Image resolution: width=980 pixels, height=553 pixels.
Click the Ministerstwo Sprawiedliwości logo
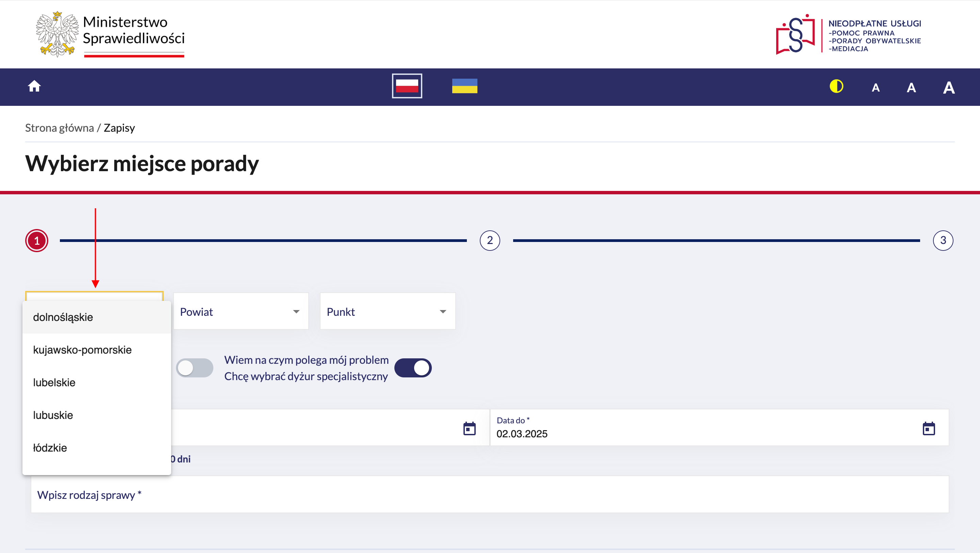(110, 34)
